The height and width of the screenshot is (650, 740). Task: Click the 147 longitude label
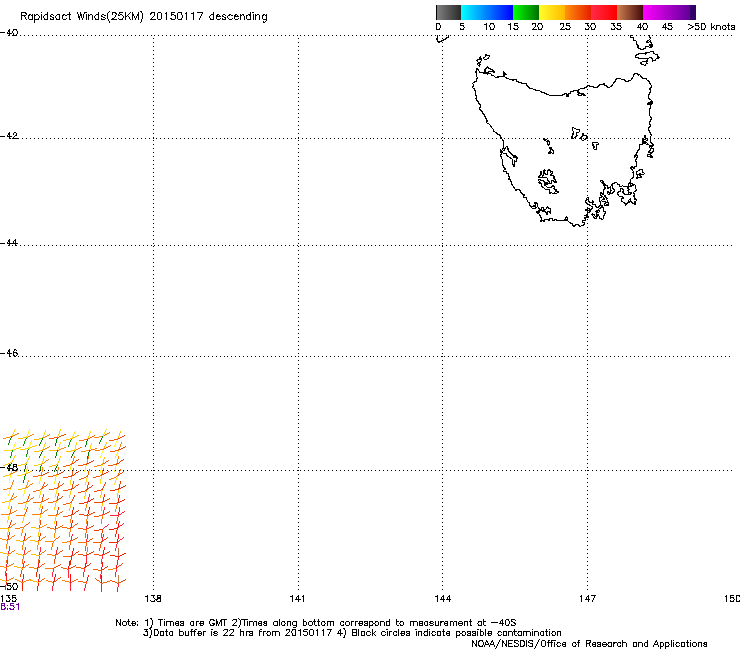pyautogui.click(x=587, y=599)
